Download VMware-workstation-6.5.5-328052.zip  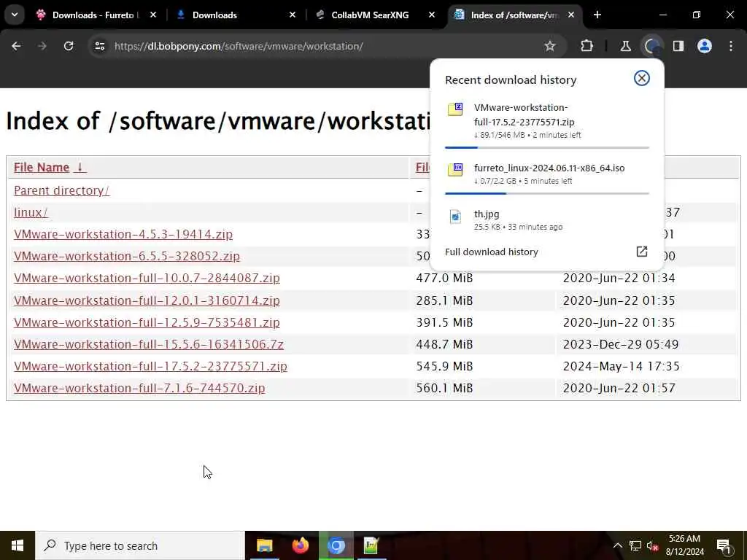pyautogui.click(x=127, y=256)
